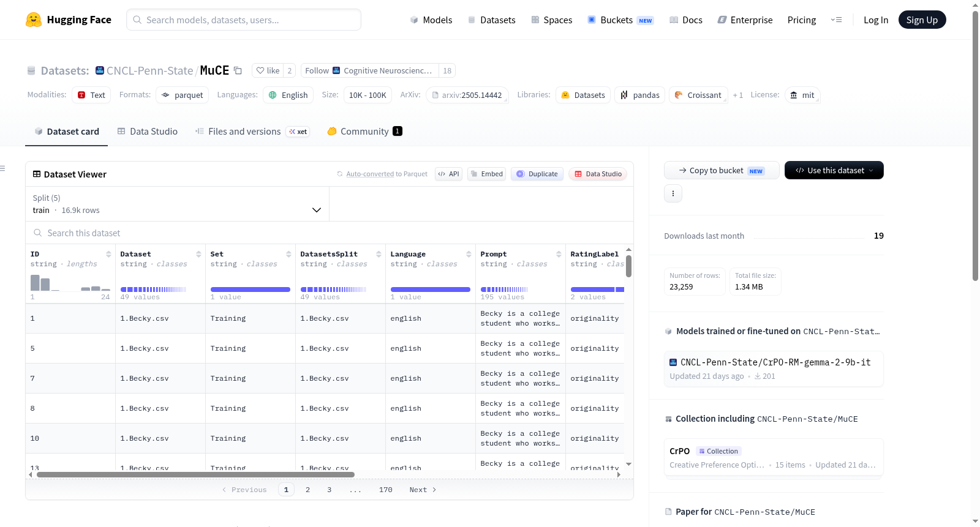Jump to page 170 of the table

(386, 490)
